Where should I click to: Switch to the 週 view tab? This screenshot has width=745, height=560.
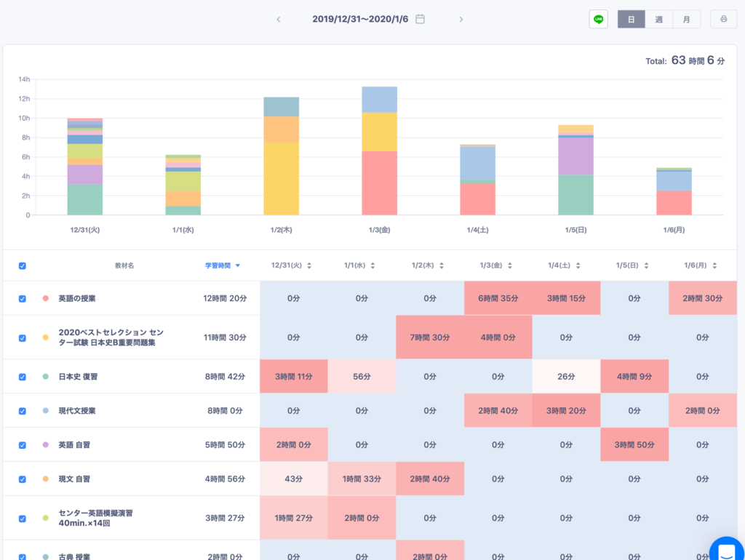click(x=658, y=20)
